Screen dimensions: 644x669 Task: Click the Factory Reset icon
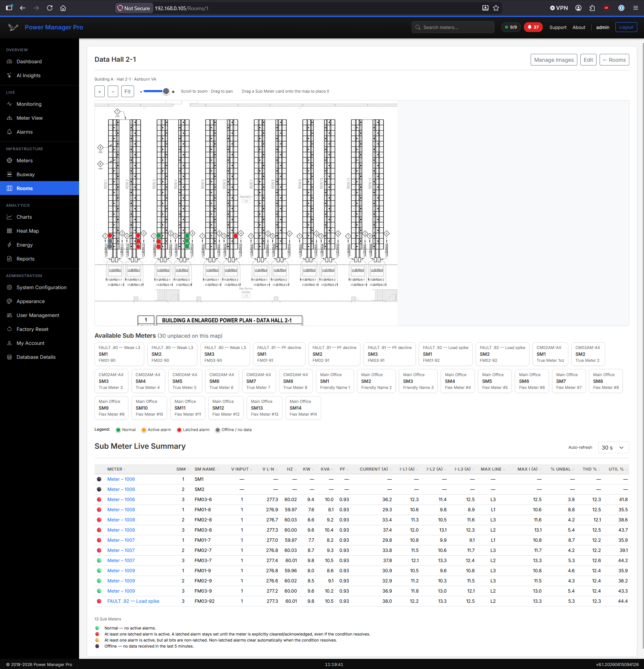(x=9, y=329)
